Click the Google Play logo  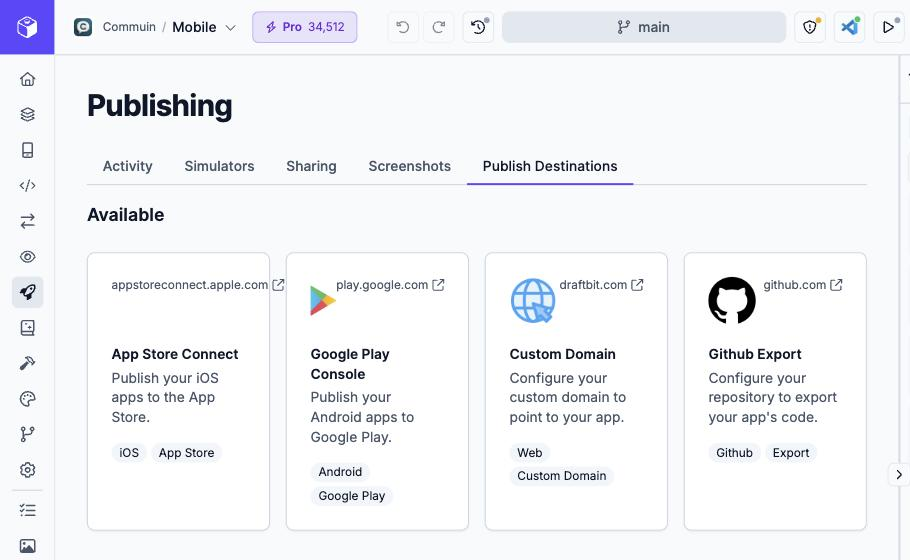[323, 301]
